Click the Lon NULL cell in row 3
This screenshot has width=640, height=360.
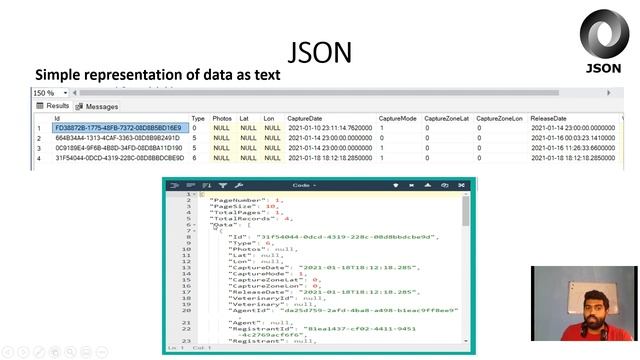tap(272, 148)
